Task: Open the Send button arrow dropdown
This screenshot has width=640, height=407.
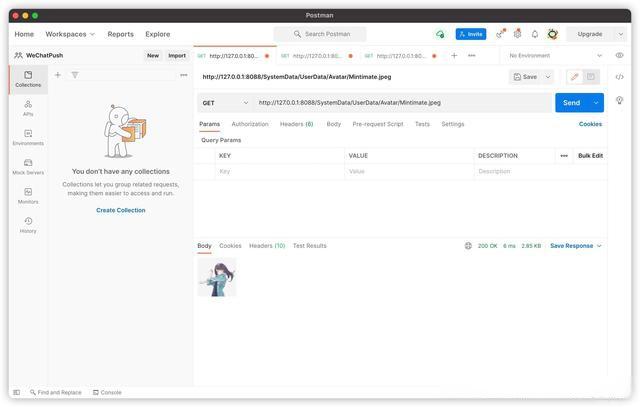Action: pyautogui.click(x=596, y=103)
